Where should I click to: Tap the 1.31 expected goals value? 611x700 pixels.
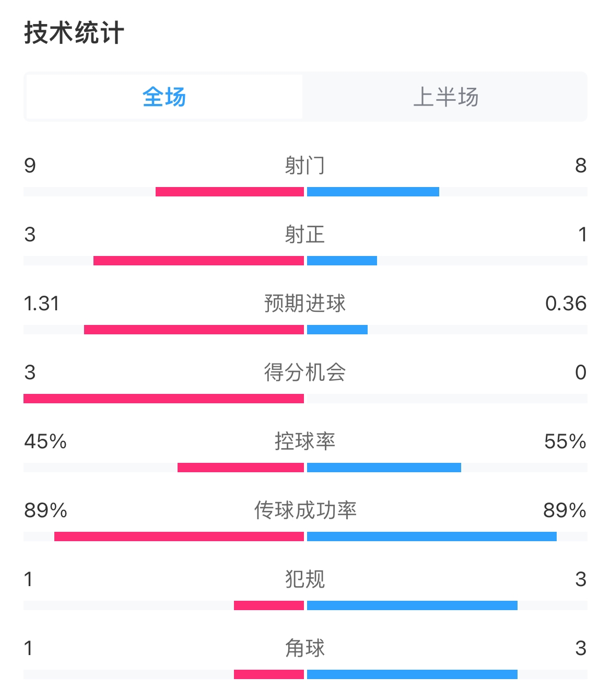(x=42, y=304)
